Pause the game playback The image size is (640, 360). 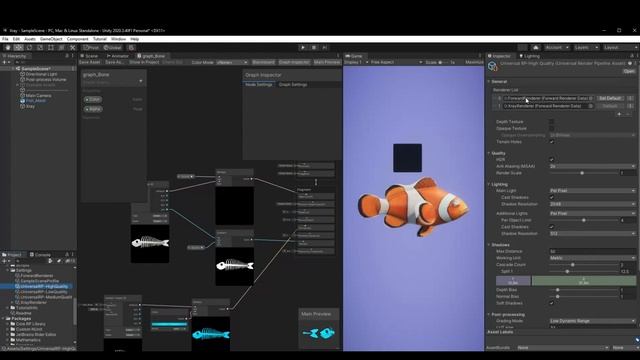[314, 48]
